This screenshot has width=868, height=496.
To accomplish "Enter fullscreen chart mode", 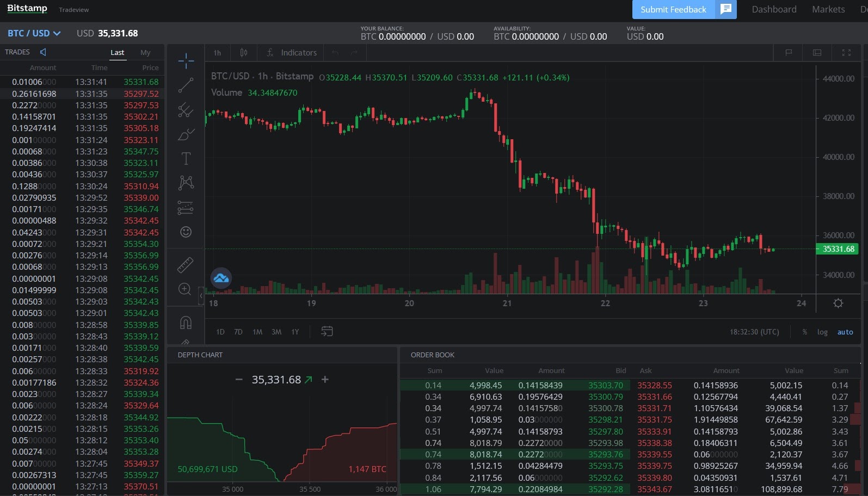I will pos(846,53).
